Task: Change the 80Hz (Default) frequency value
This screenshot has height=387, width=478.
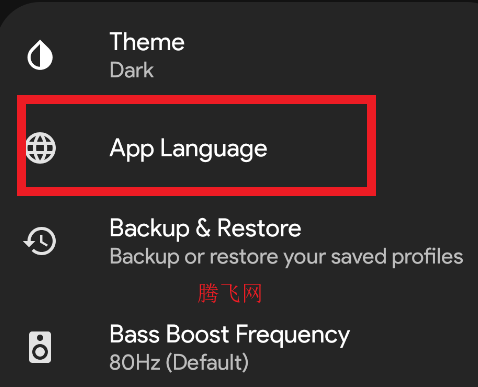Action: (x=179, y=362)
